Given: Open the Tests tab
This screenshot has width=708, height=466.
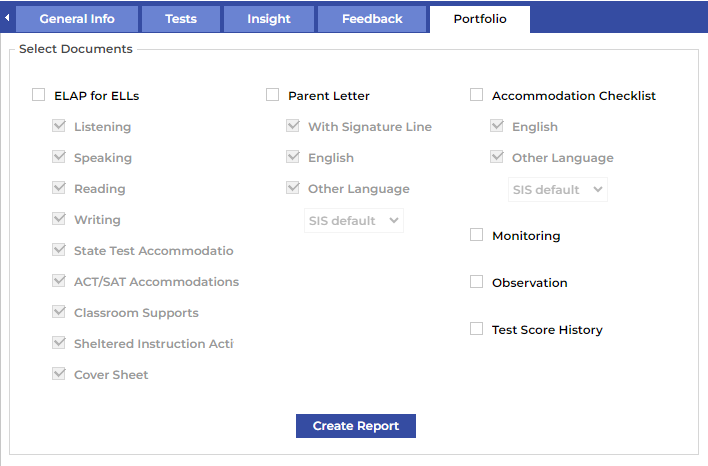Looking at the screenshot, I should [x=181, y=19].
